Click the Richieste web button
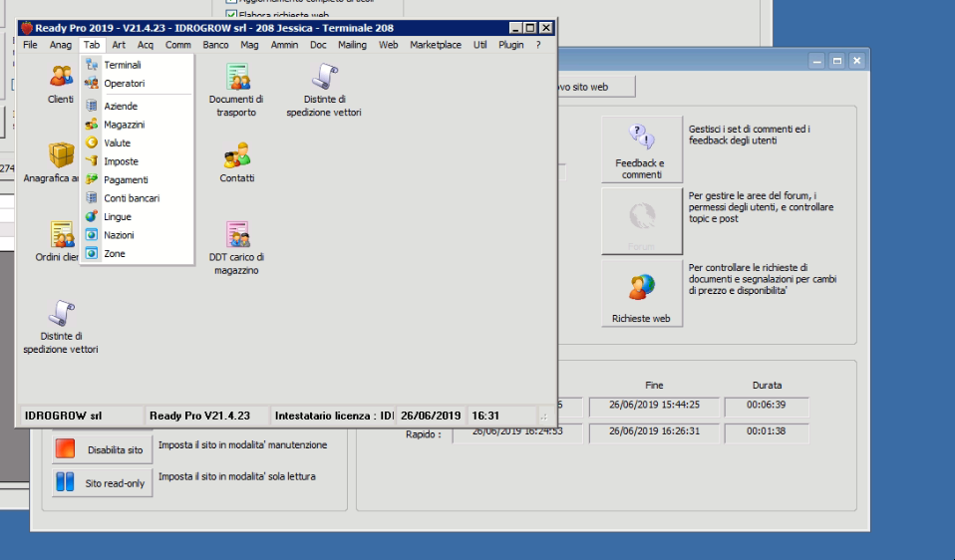Screen dimensions: 955x560 [642, 293]
